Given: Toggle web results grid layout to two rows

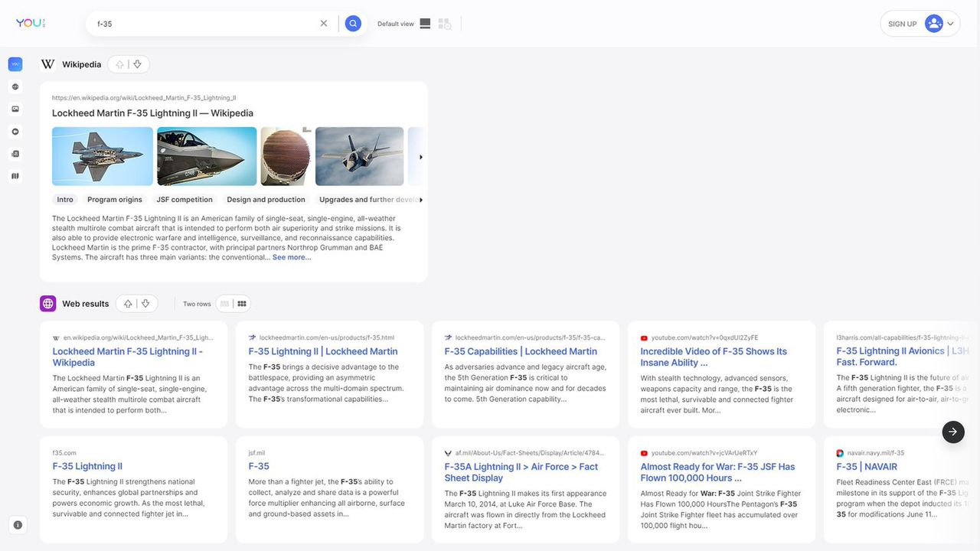Looking at the screenshot, I should coord(242,304).
